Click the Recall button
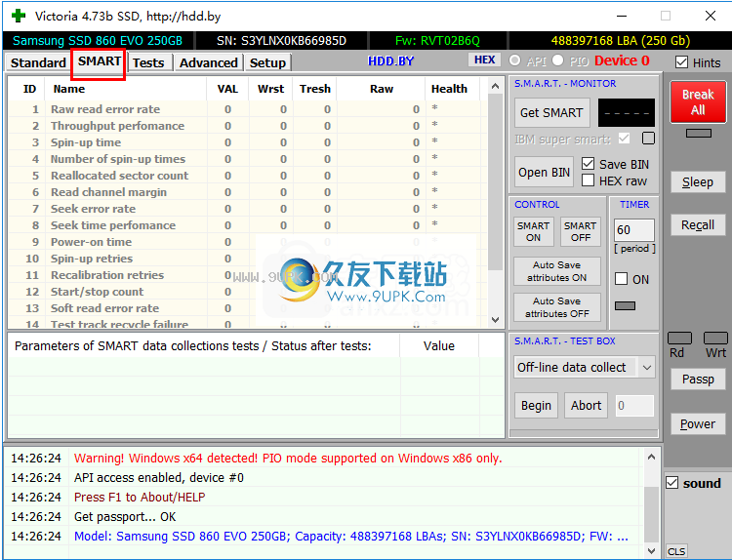Screen dimensions: 732x560 pyautogui.click(x=698, y=225)
